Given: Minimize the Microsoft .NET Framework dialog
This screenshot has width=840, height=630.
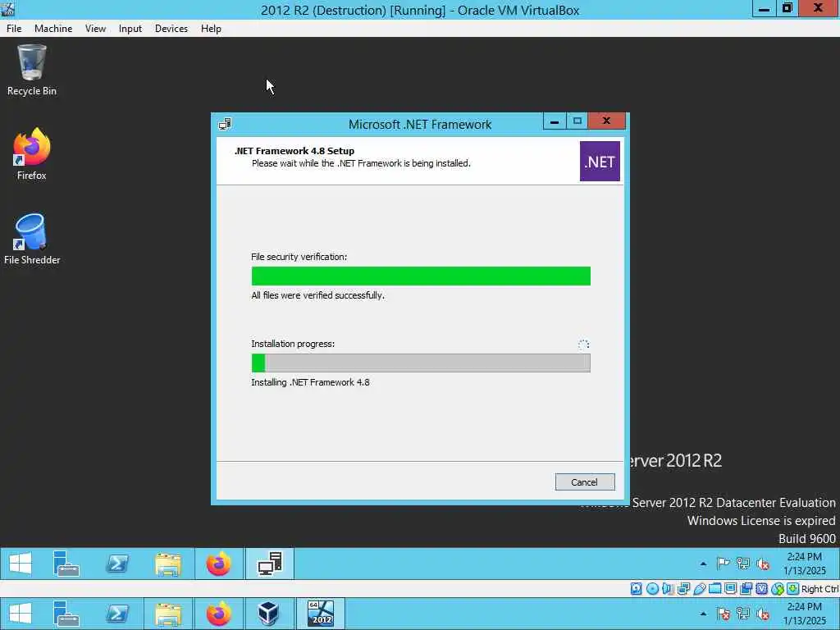Looking at the screenshot, I should (555, 121).
